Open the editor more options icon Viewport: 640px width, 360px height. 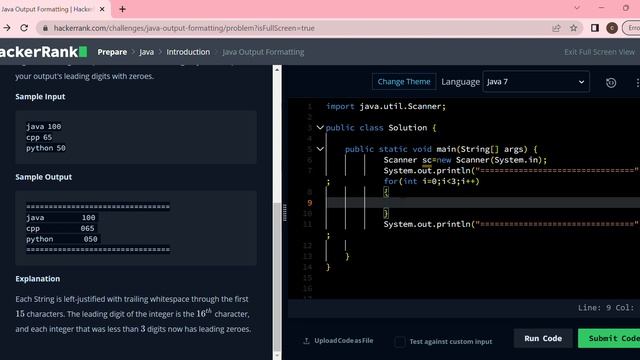[x=637, y=83]
